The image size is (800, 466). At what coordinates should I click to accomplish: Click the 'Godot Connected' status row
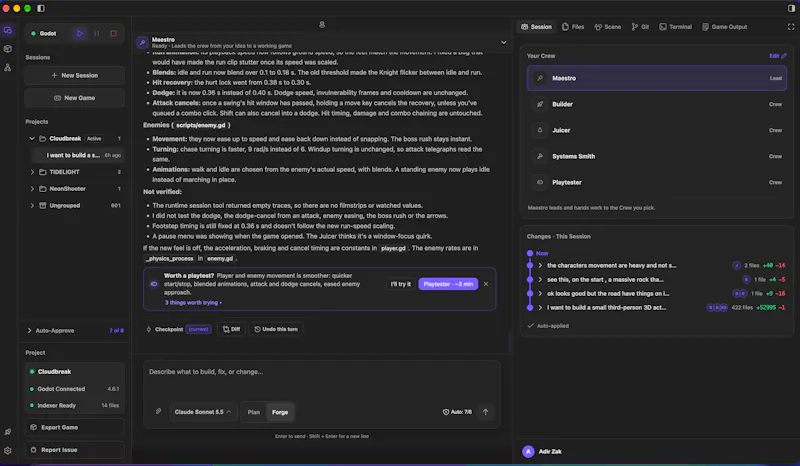click(x=74, y=389)
